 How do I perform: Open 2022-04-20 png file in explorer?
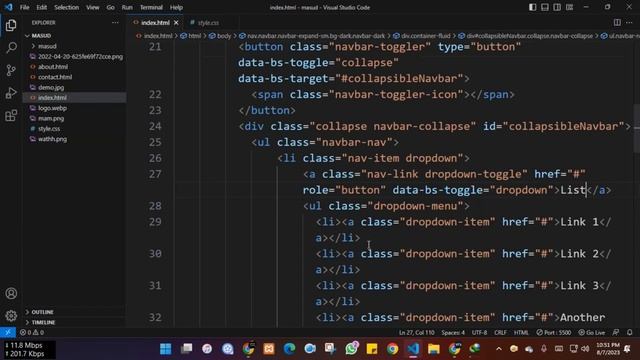[80, 56]
